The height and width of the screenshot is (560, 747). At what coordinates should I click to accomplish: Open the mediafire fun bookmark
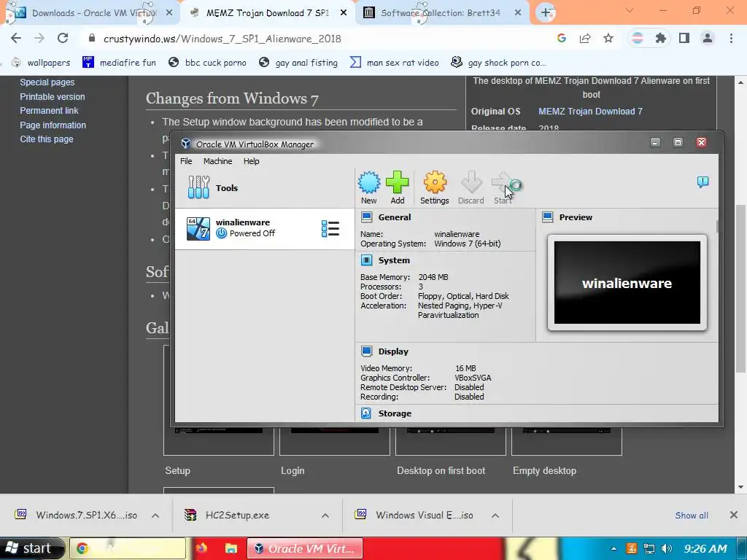point(119,63)
